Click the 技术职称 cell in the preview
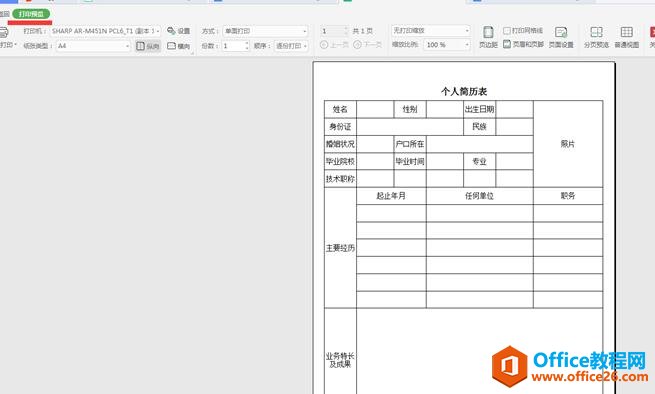This screenshot has height=394, width=655. (x=340, y=179)
